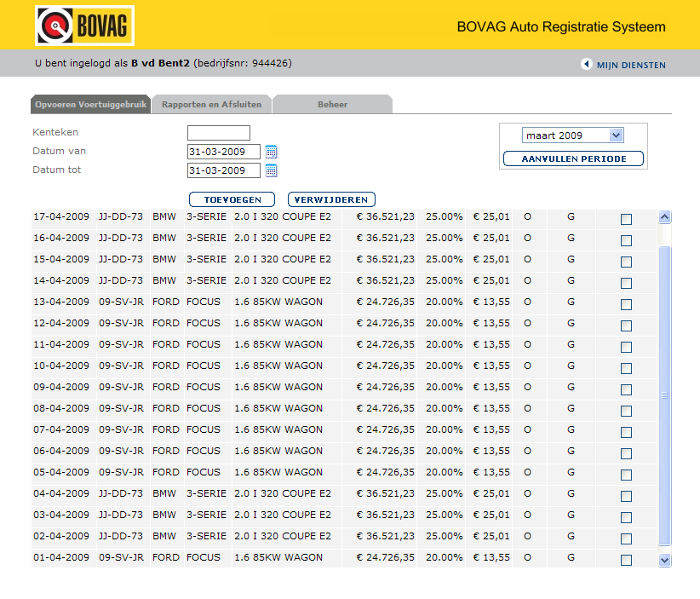
Task: Open calendar picker for Datum van
Action: (271, 152)
